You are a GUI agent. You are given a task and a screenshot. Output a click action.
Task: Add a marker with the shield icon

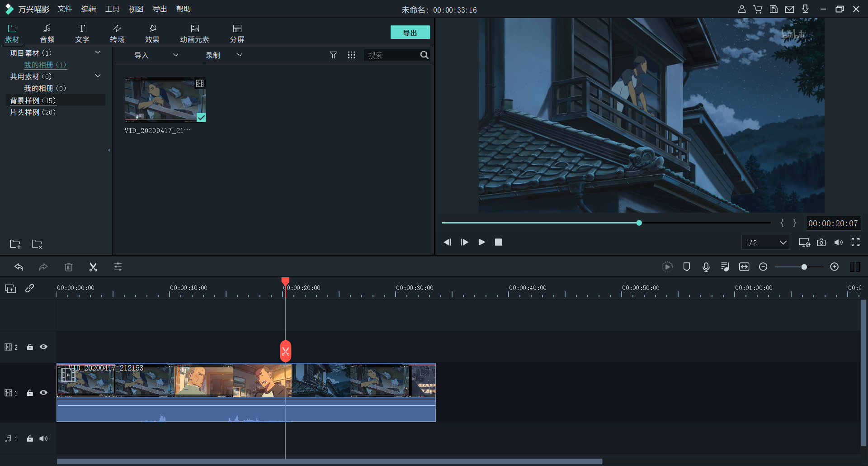coord(686,267)
